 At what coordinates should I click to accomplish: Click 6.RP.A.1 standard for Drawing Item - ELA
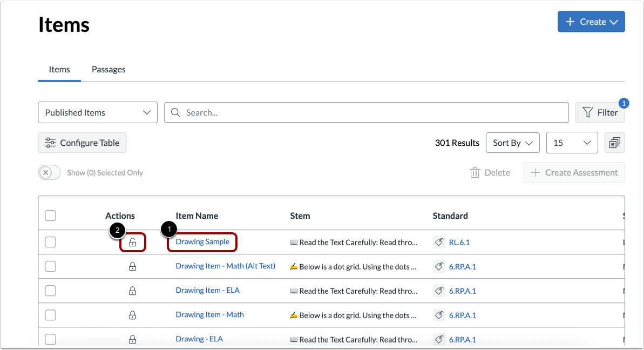[463, 291]
